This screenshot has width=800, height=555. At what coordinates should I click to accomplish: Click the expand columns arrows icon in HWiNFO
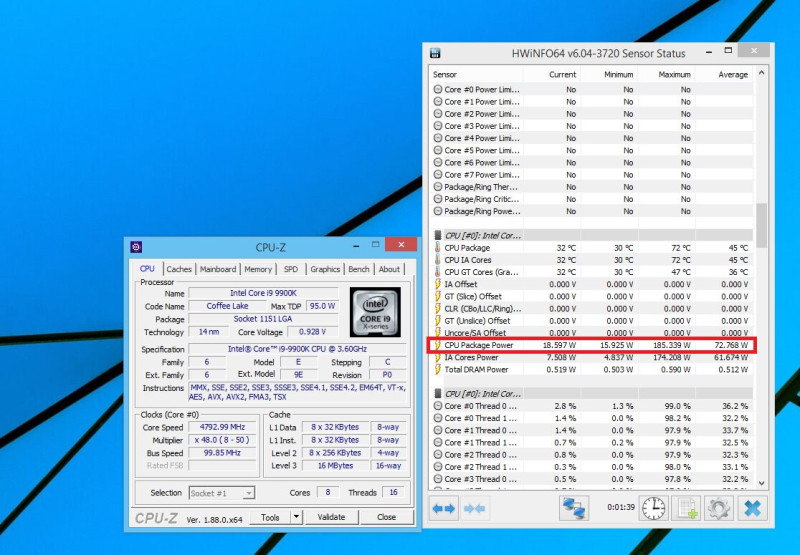coord(443,508)
